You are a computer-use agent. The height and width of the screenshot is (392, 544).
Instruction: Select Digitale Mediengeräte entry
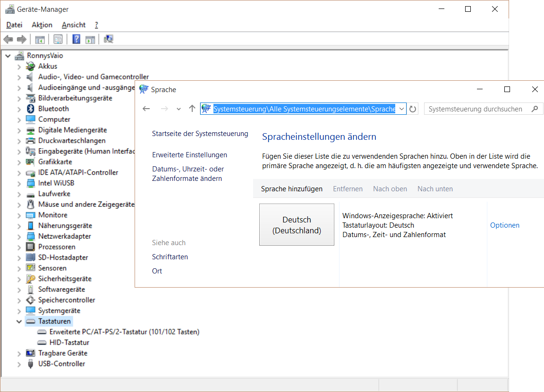tap(73, 130)
